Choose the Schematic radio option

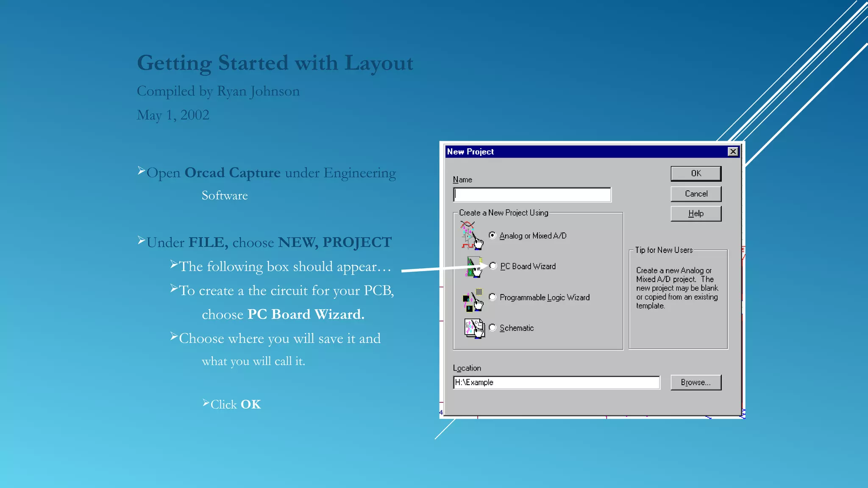pyautogui.click(x=492, y=327)
